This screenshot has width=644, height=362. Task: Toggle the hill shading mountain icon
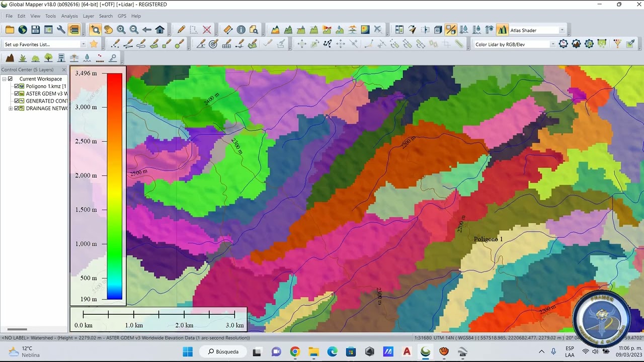(x=502, y=30)
